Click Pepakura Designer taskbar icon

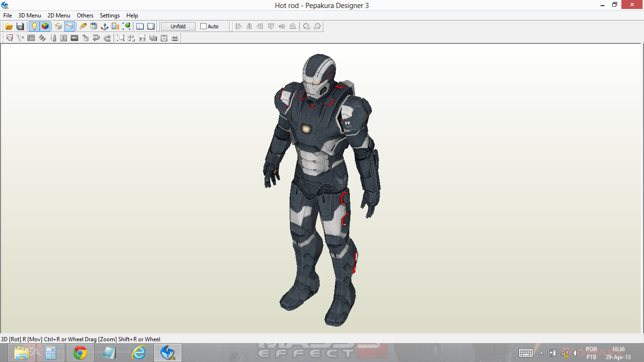click(168, 353)
